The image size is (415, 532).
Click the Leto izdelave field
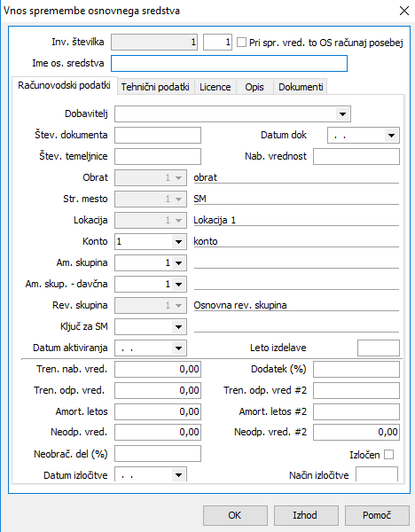coord(379,348)
